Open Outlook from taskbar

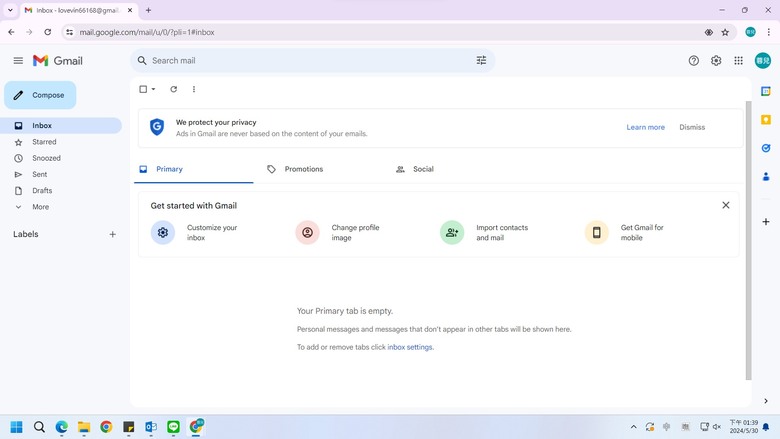151,427
